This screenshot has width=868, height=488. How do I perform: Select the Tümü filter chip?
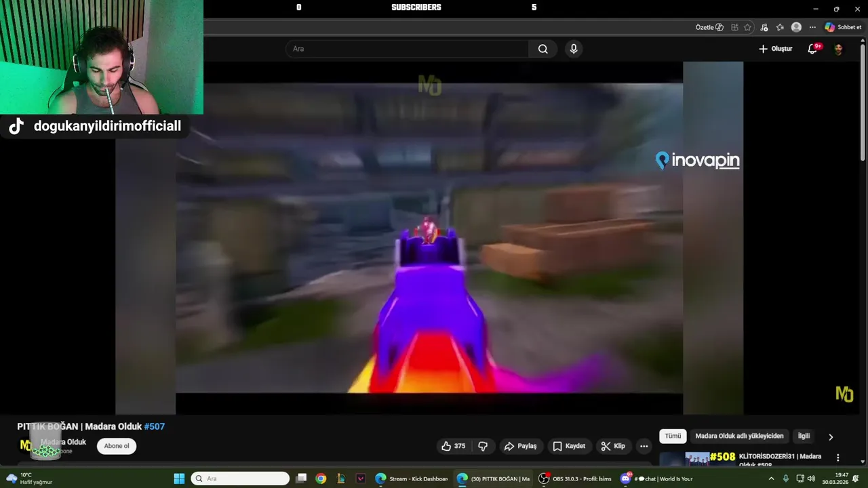point(673,436)
